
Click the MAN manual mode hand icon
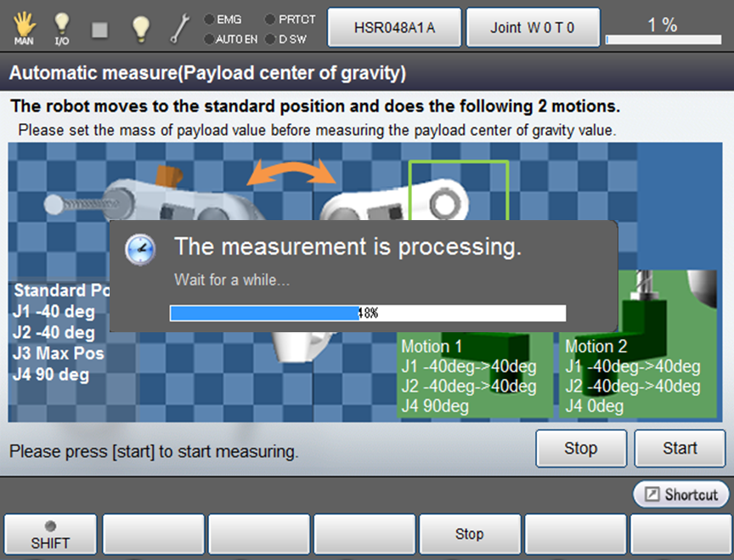[24, 28]
